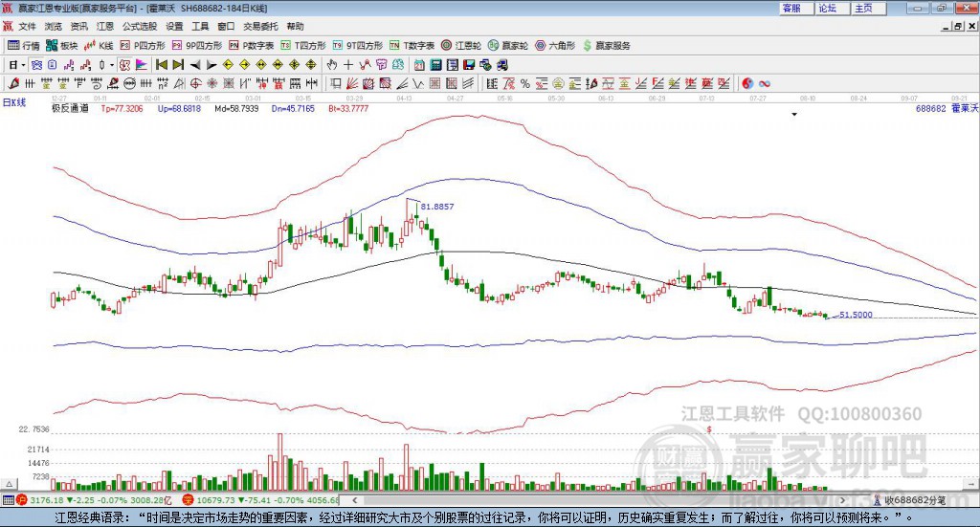The width and height of the screenshot is (980, 527).
Task: Click the 主页 homepage button
Action: point(869,8)
